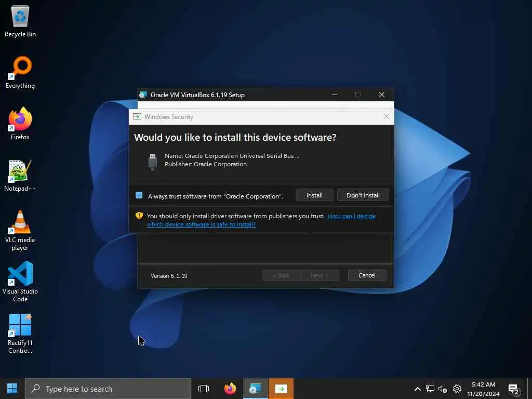Open the Task View taskbar button
The width and height of the screenshot is (532, 399).
204,389
